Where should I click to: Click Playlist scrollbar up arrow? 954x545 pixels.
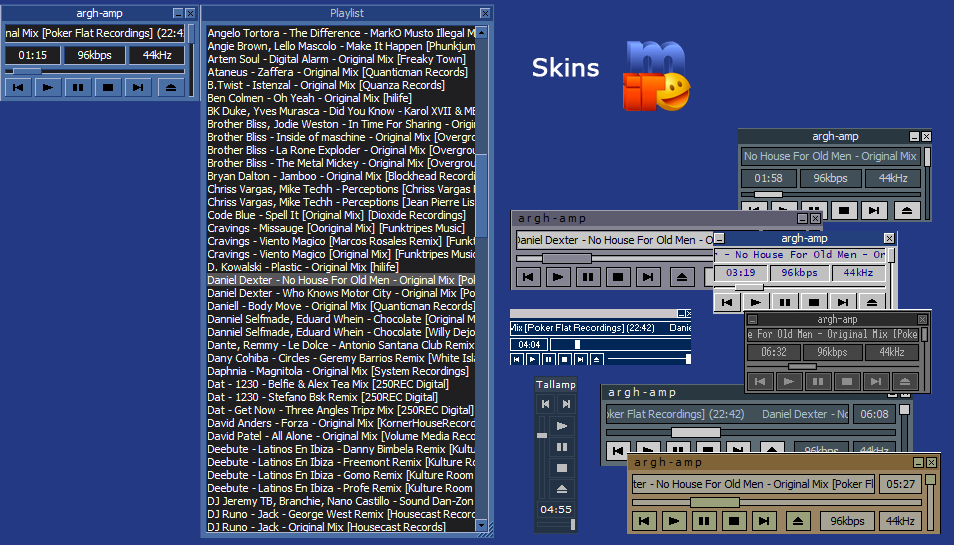tap(481, 32)
